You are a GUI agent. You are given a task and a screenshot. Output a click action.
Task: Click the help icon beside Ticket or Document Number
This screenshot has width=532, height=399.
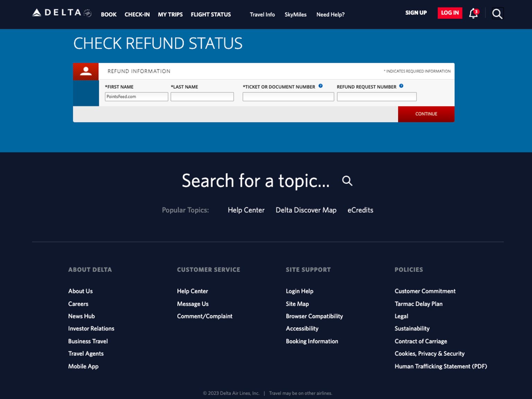[x=320, y=86]
